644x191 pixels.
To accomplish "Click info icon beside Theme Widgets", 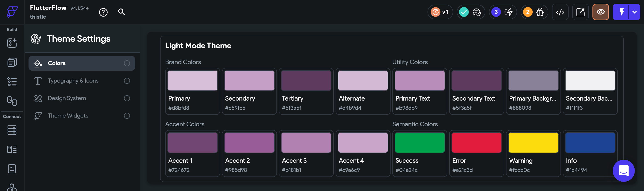I will pyautogui.click(x=127, y=116).
